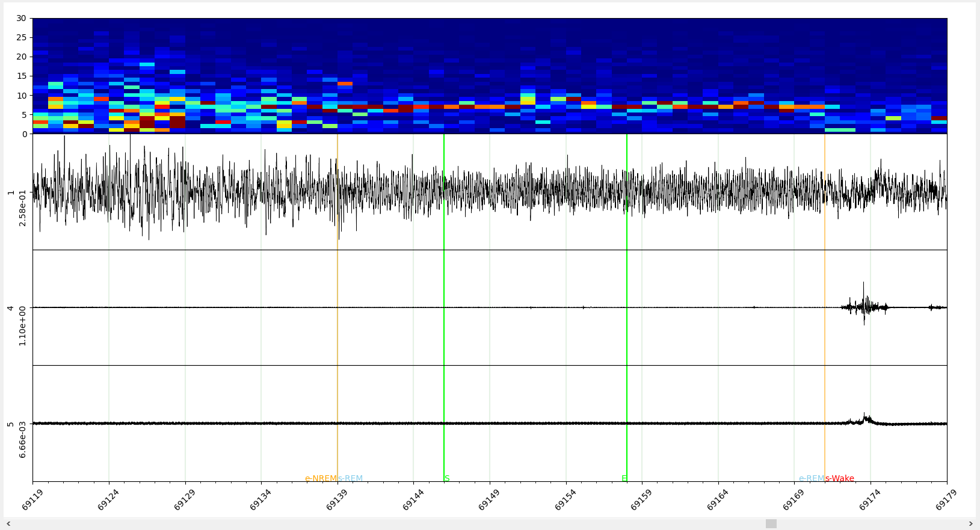Screen dimensions: 980x530
Task: Click the x-axis tick label 69134
Action: click(x=262, y=499)
